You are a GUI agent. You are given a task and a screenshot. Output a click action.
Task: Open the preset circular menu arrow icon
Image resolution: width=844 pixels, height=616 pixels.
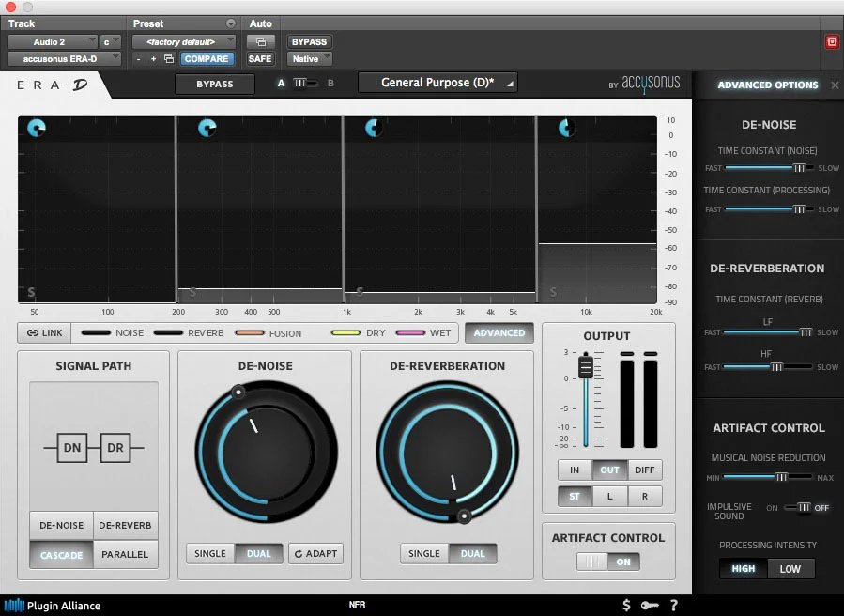coord(230,23)
